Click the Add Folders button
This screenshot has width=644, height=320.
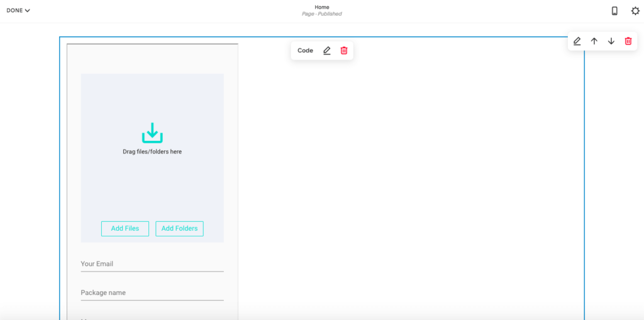tap(179, 228)
